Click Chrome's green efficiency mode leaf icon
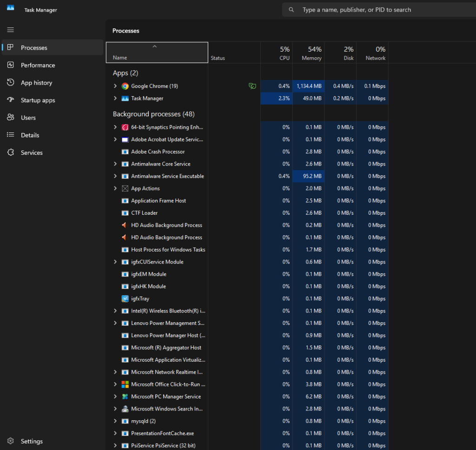 coord(252,86)
